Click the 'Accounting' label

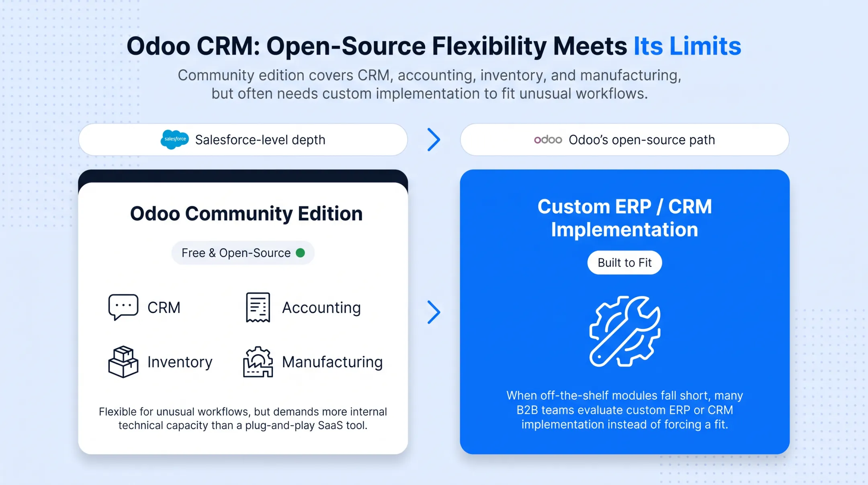[x=321, y=308]
